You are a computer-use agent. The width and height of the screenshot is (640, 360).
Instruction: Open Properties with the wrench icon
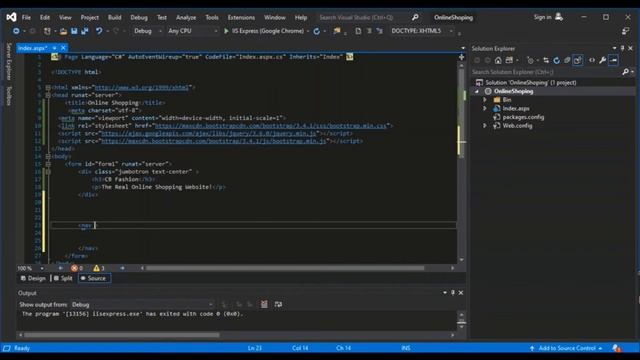coord(602,60)
